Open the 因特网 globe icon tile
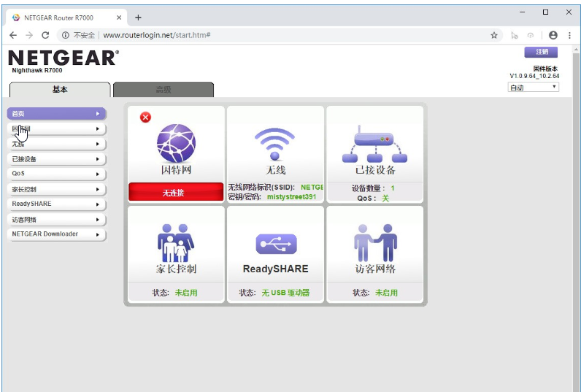 [x=176, y=143]
